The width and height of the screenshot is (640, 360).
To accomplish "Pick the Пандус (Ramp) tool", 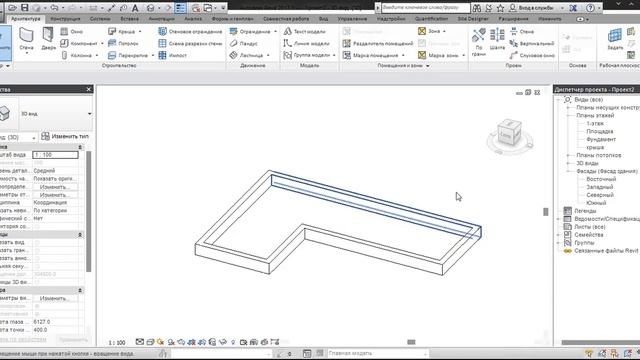I will pos(243,43).
